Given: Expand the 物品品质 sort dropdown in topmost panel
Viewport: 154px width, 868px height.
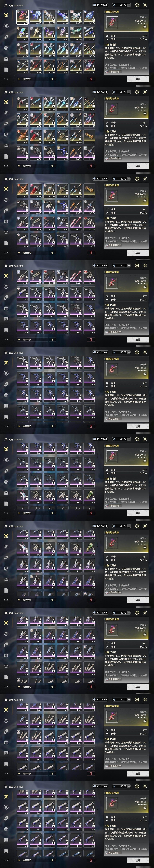Looking at the screenshot, I should 32,79.
